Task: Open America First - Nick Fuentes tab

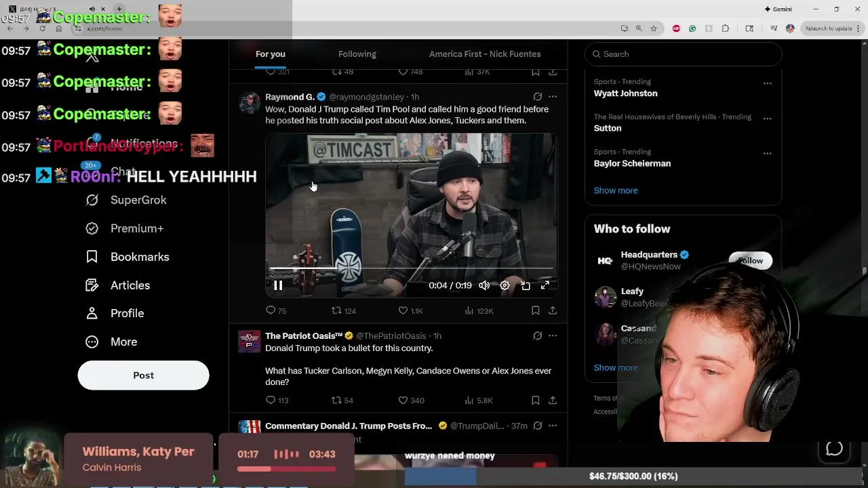Action: pos(485,54)
